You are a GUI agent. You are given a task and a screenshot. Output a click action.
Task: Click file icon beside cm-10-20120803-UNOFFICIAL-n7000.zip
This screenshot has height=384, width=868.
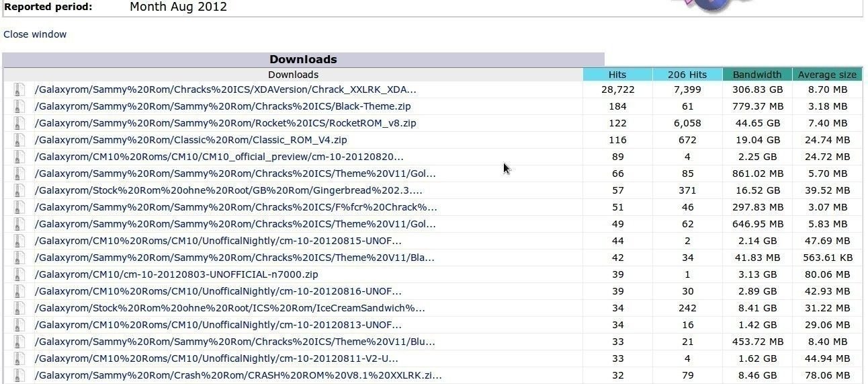click(x=19, y=274)
